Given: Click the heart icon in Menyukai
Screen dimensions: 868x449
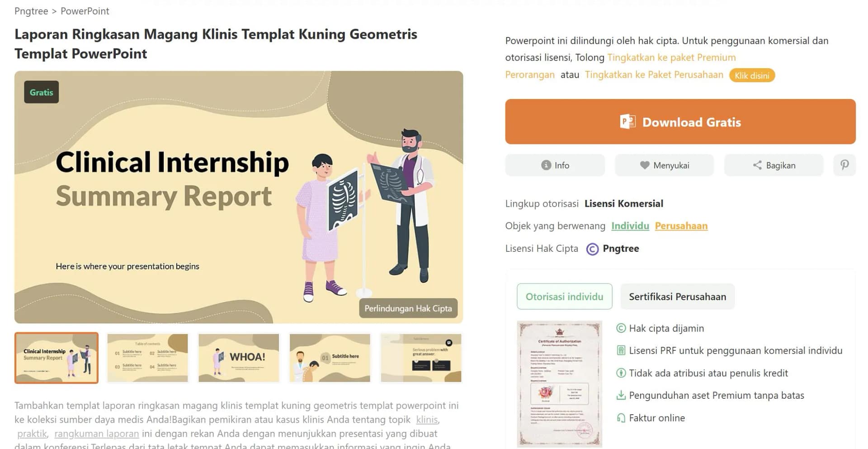Looking at the screenshot, I should tap(645, 165).
